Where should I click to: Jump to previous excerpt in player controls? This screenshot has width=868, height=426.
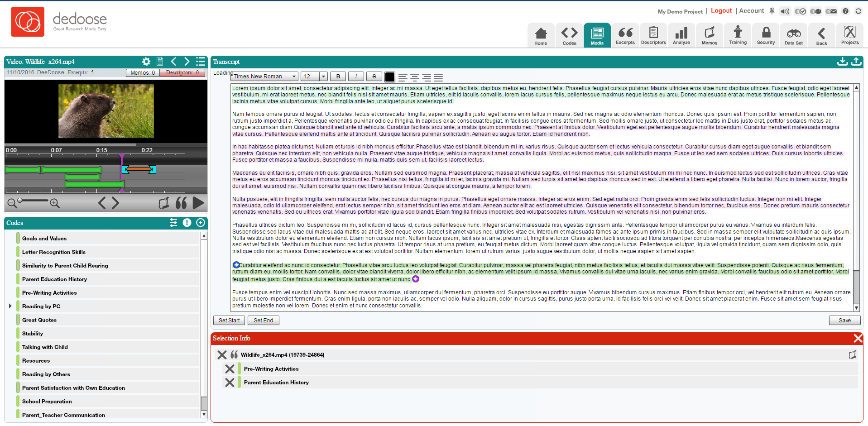click(102, 203)
